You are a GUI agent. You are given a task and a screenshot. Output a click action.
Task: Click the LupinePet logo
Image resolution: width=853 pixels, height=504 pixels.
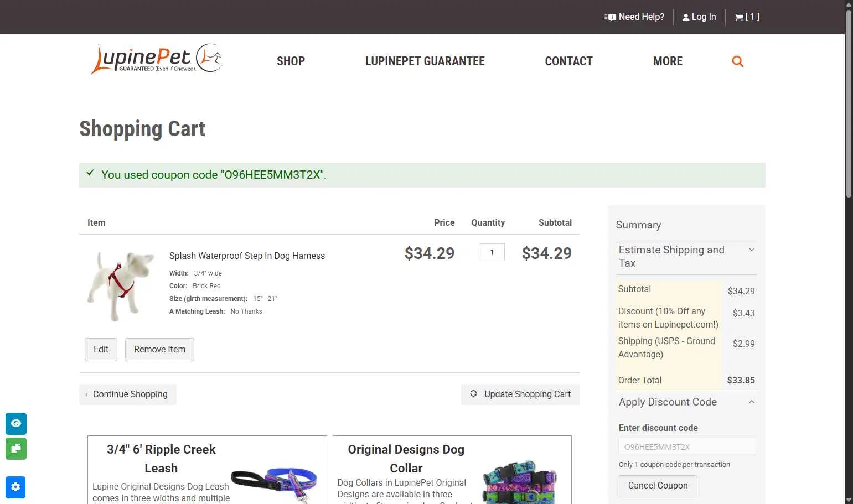[157, 59]
